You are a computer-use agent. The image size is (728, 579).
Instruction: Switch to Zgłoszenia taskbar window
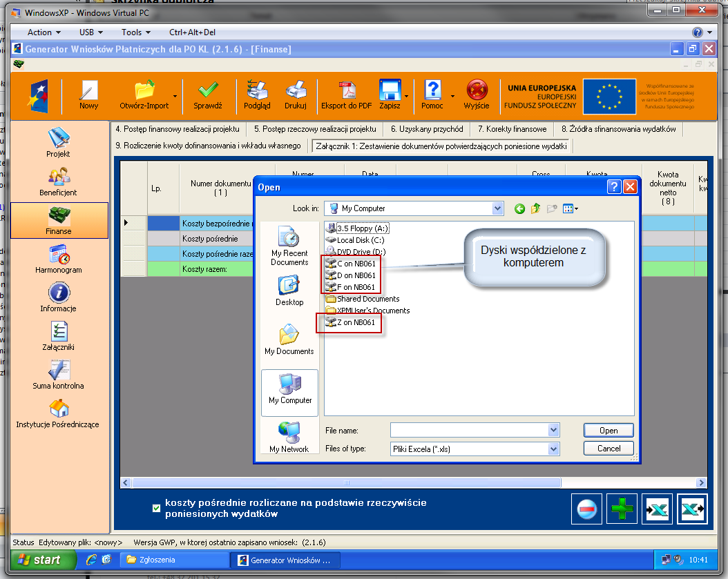tap(176, 560)
